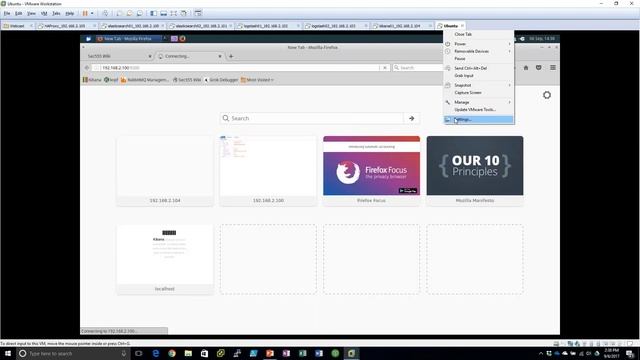640x360 pixels.
Task: Switch to the elasticsearch02 VM tab
Action: point(200,26)
